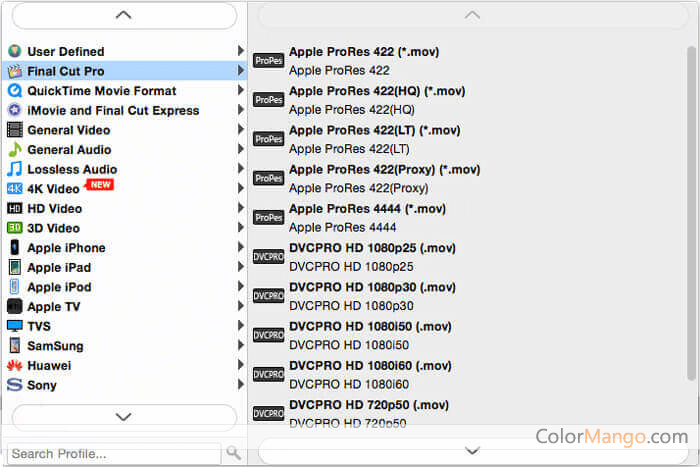Click the ProRes badge for Apple ProRes 4444

268,217
